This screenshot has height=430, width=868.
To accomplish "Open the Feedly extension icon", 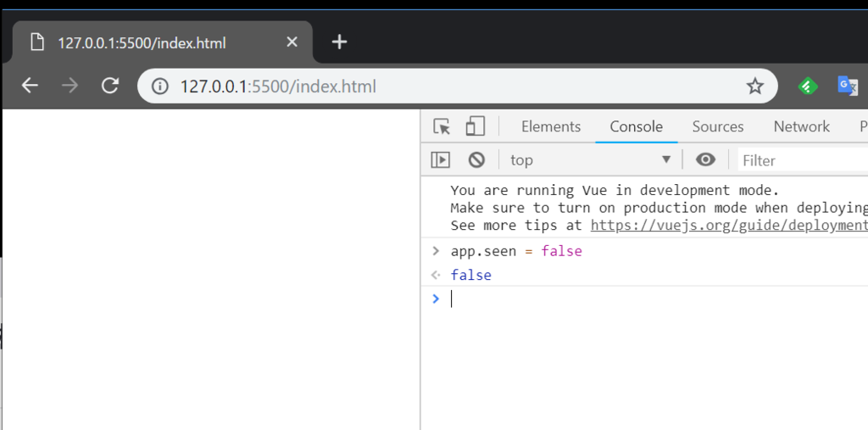I will pyautogui.click(x=808, y=86).
